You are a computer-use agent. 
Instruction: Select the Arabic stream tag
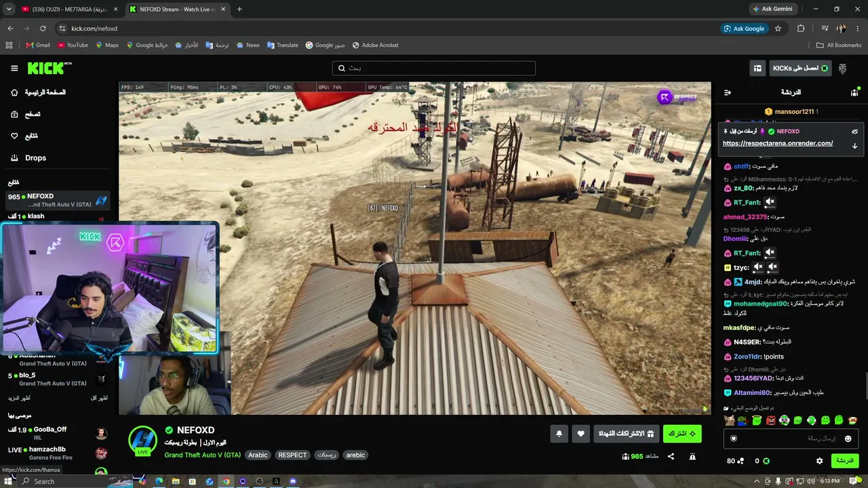(258, 455)
